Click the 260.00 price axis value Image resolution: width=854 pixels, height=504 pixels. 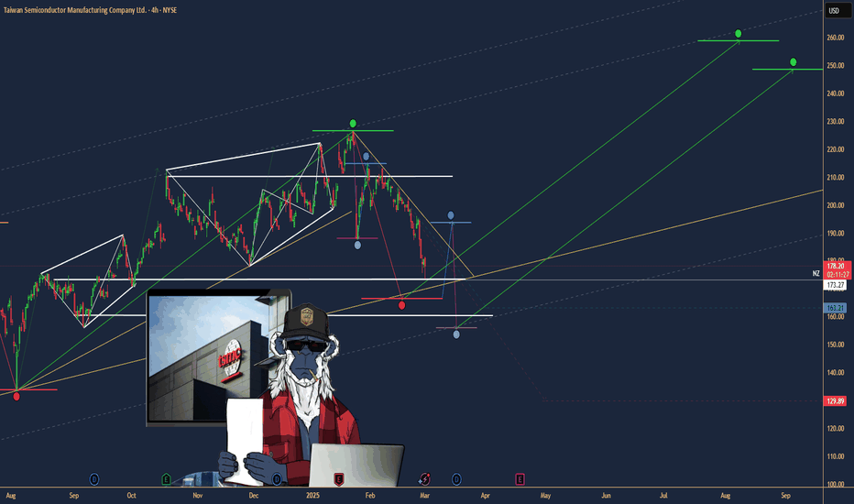click(x=836, y=38)
